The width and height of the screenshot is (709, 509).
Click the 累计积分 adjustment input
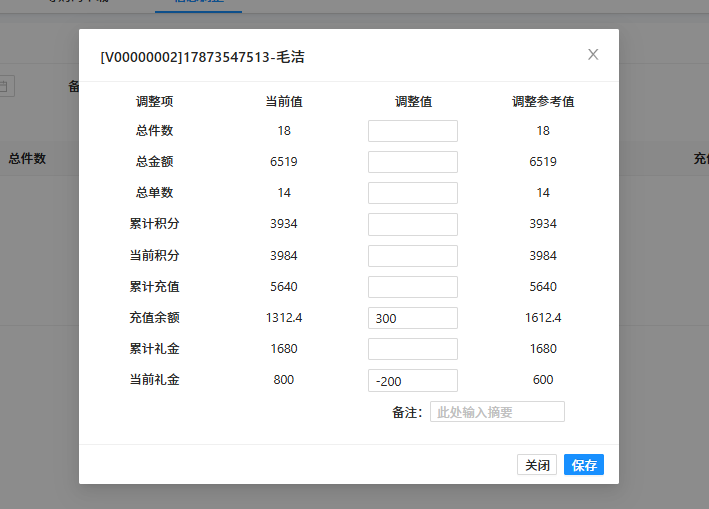(412, 224)
